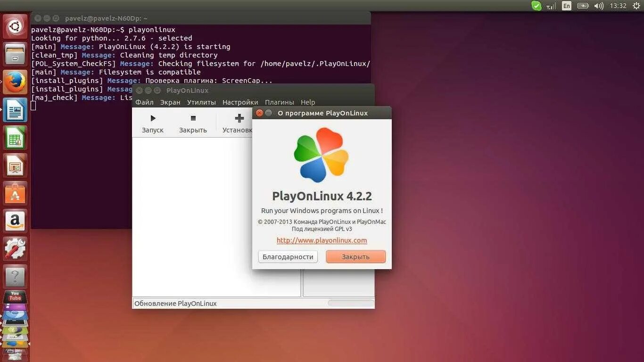This screenshot has width=644, height=362.
Task: Open the sound volume indicator
Action: [x=599, y=6]
